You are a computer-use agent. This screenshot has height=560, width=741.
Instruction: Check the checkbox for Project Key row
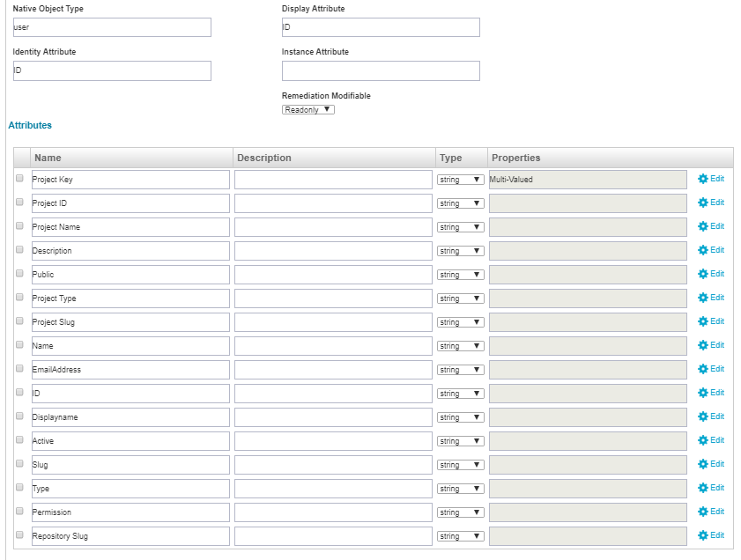tap(19, 179)
